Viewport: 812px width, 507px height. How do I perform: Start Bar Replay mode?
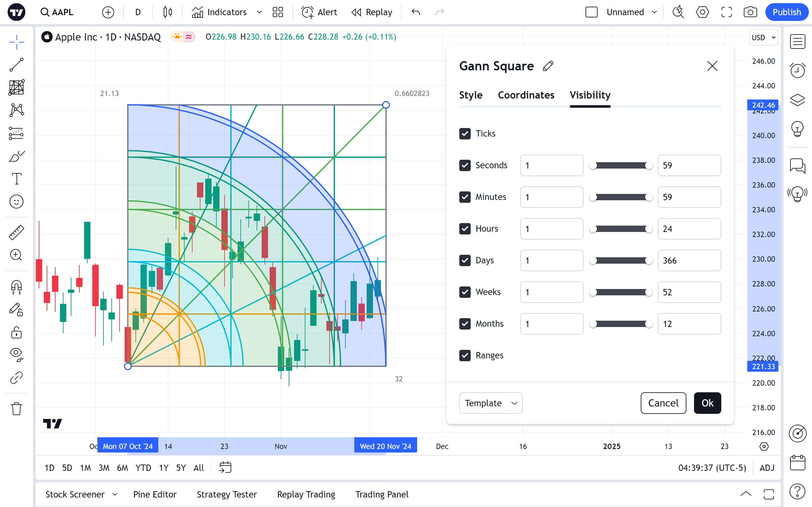(372, 12)
